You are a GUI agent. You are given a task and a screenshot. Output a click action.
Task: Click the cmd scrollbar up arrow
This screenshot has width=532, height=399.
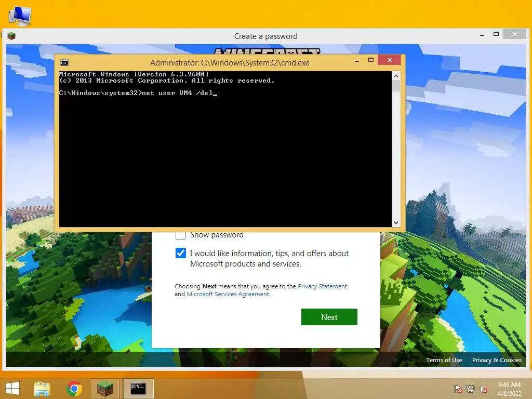[396, 76]
